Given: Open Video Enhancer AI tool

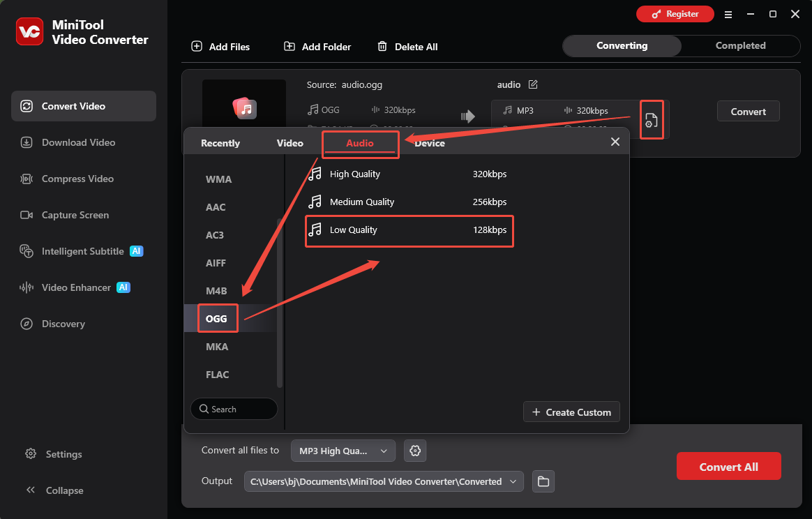Looking at the screenshot, I should (84, 287).
